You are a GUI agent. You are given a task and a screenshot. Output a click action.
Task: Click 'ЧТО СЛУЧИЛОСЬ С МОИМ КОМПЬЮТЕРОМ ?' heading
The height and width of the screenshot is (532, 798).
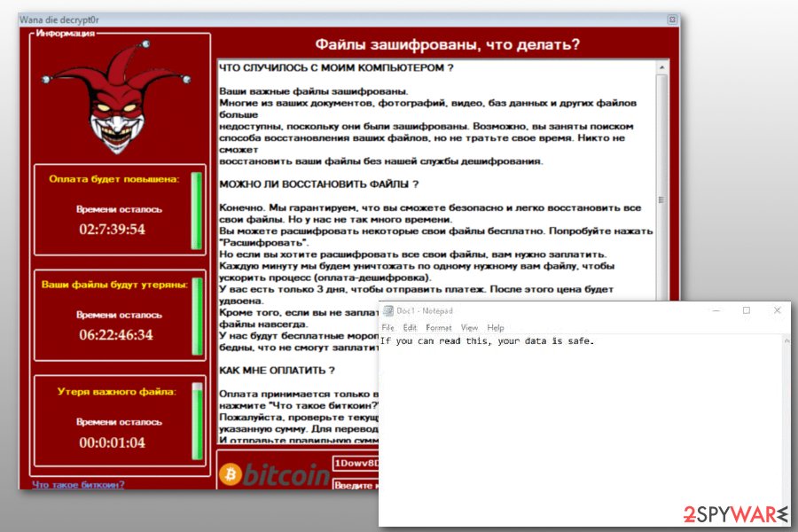[x=336, y=67]
